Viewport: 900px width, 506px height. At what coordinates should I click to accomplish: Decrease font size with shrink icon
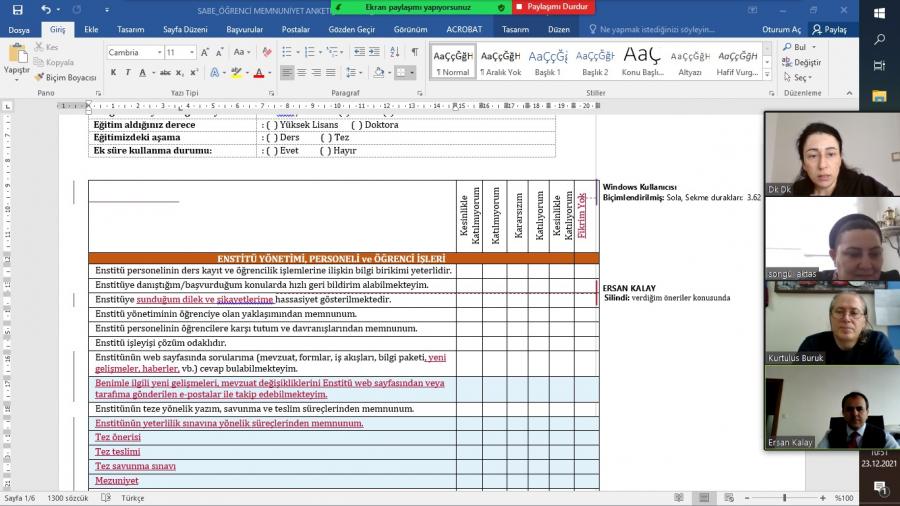[x=220, y=52]
